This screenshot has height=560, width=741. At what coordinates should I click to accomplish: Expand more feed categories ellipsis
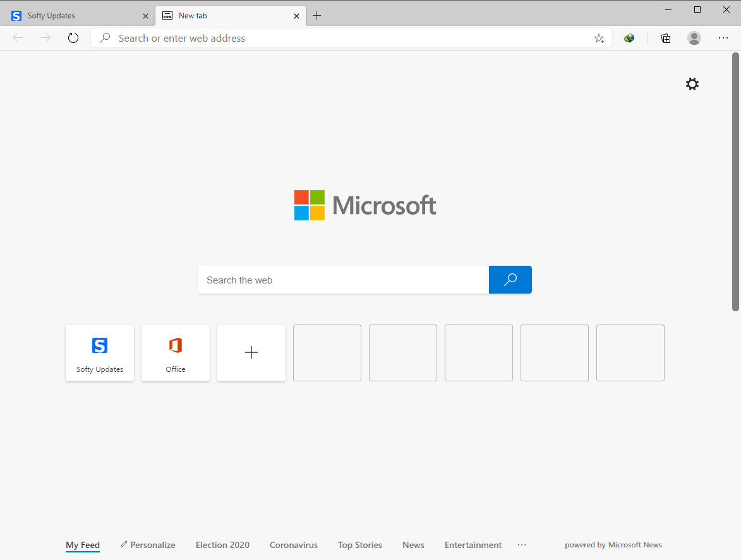click(x=522, y=545)
